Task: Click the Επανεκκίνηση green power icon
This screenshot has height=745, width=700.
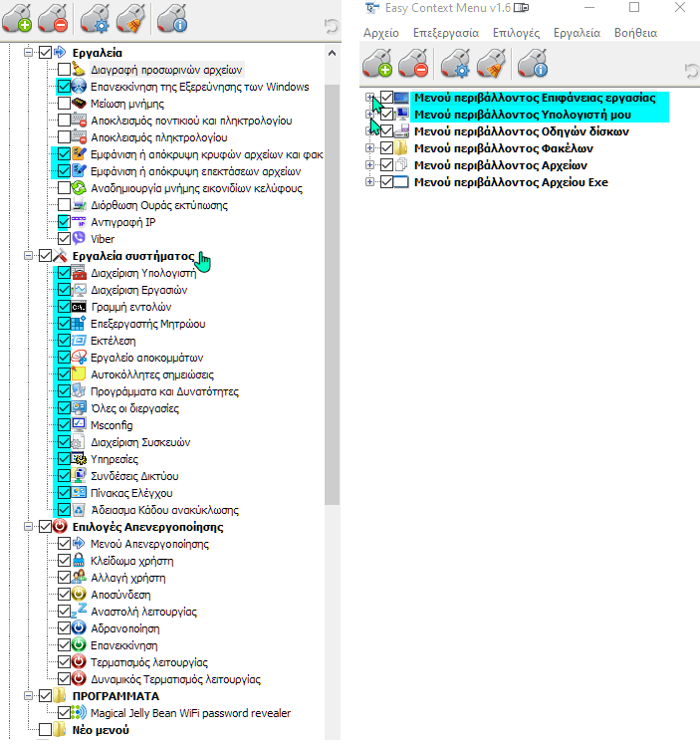Action: coord(79,644)
